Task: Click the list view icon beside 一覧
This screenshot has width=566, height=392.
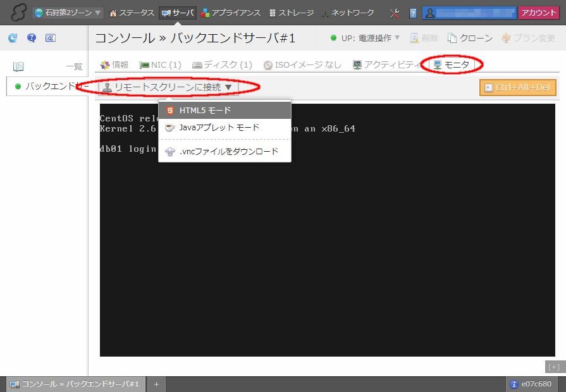Action: pos(18,66)
